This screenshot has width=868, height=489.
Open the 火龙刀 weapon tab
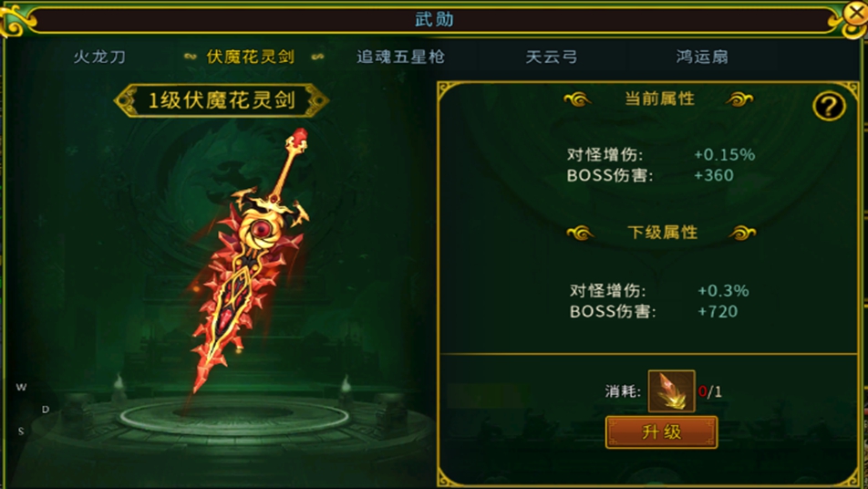click(99, 57)
